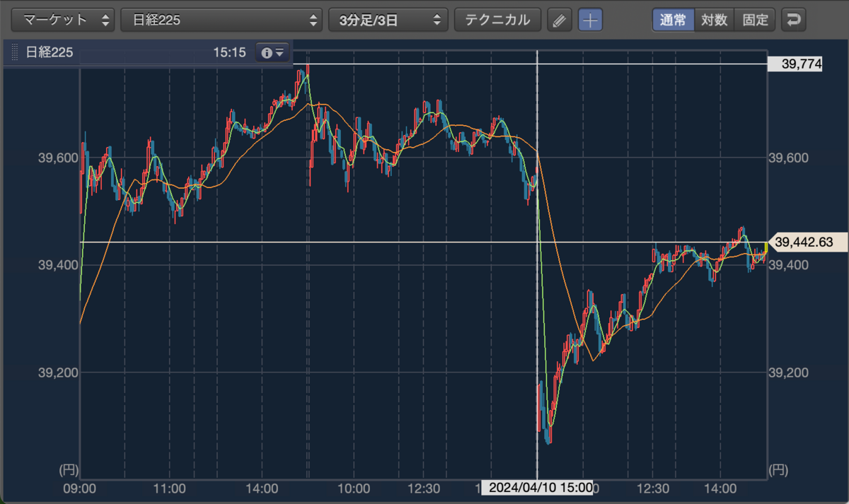Click the 39,774 high price label
Screen dimensions: 849x504
[796, 64]
